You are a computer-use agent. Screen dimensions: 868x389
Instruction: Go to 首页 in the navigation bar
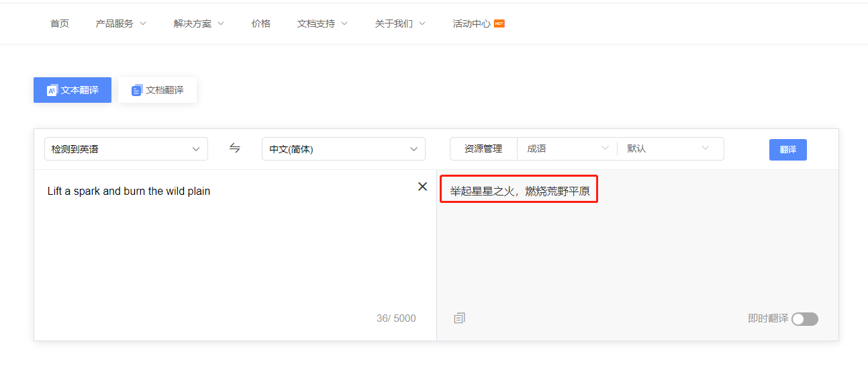coord(60,24)
